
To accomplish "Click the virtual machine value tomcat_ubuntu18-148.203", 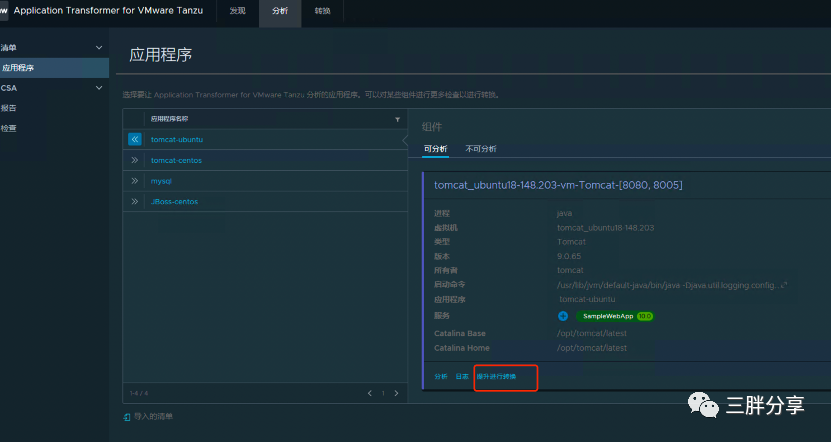I will coord(605,228).
